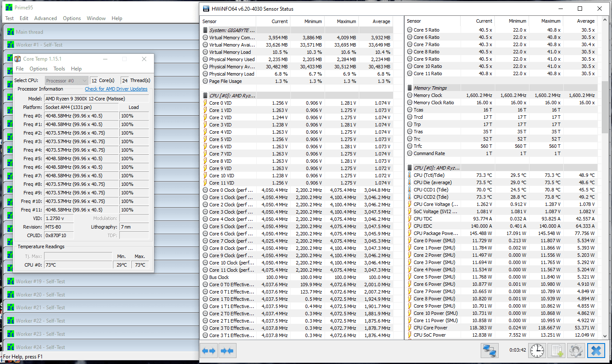The height and width of the screenshot is (364, 612).
Task: Open Prime95 Help menu
Action: click(117, 18)
